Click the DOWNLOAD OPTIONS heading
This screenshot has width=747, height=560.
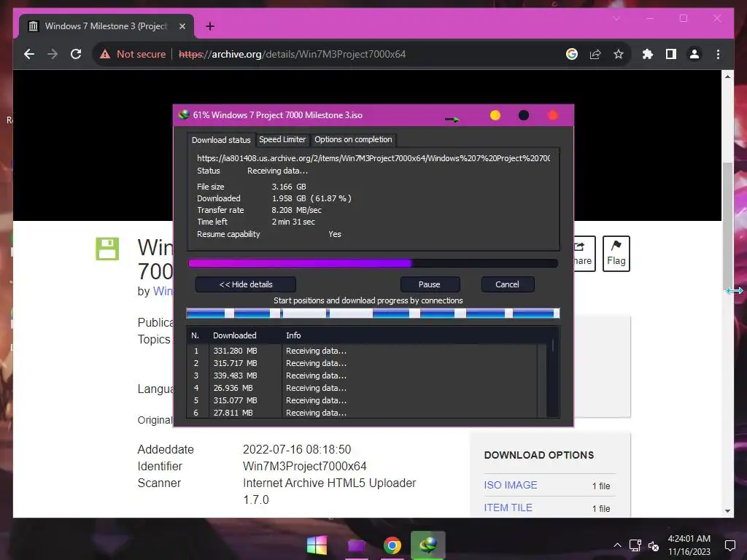coord(539,455)
